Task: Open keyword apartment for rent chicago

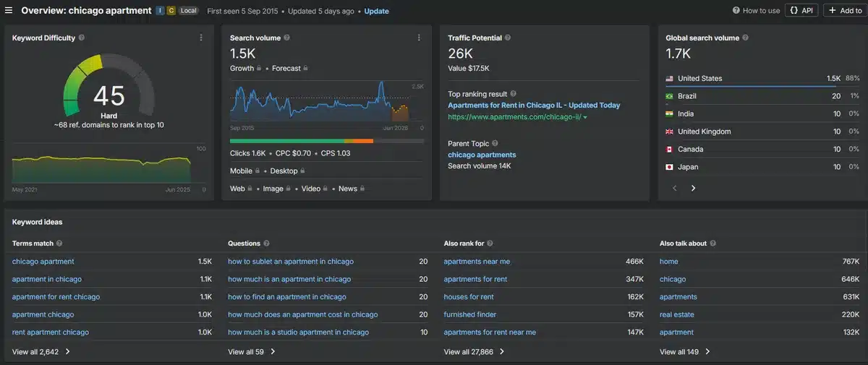Action: (x=56, y=297)
